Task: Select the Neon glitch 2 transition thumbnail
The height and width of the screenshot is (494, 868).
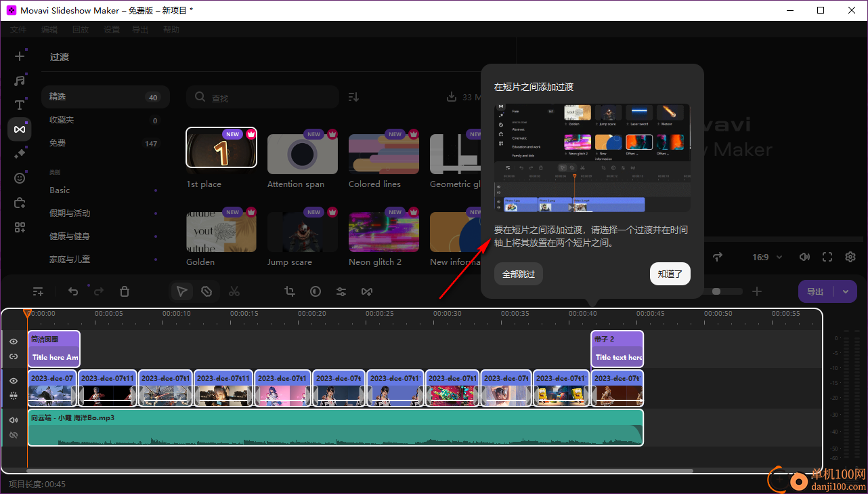Action: pyautogui.click(x=384, y=232)
